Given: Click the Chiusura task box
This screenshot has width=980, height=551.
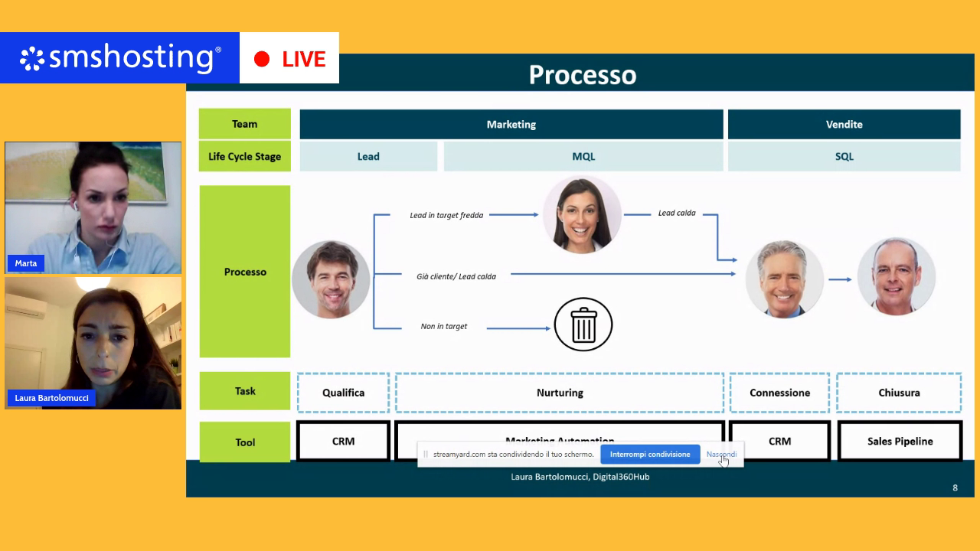Looking at the screenshot, I should pos(899,393).
